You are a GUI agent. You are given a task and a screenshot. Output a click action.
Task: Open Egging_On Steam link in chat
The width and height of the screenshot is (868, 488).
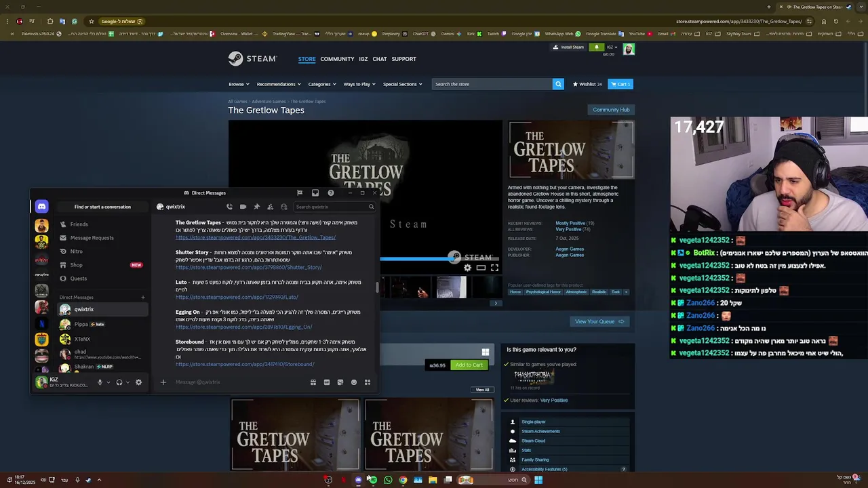243,327
